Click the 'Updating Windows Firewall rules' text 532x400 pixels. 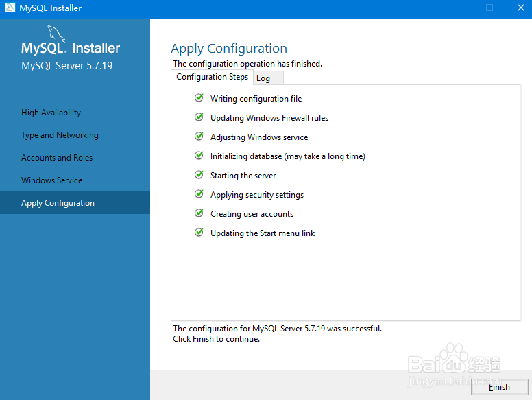click(269, 118)
